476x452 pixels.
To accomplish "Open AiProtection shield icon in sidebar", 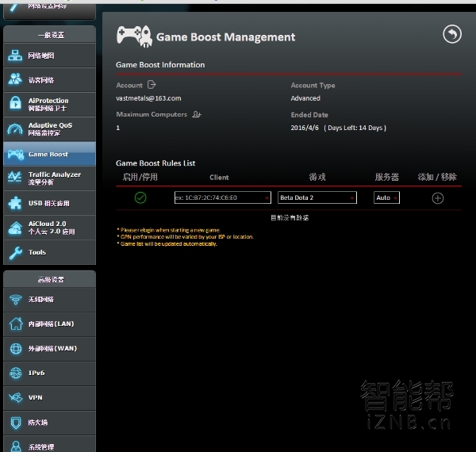I will pos(15,105).
